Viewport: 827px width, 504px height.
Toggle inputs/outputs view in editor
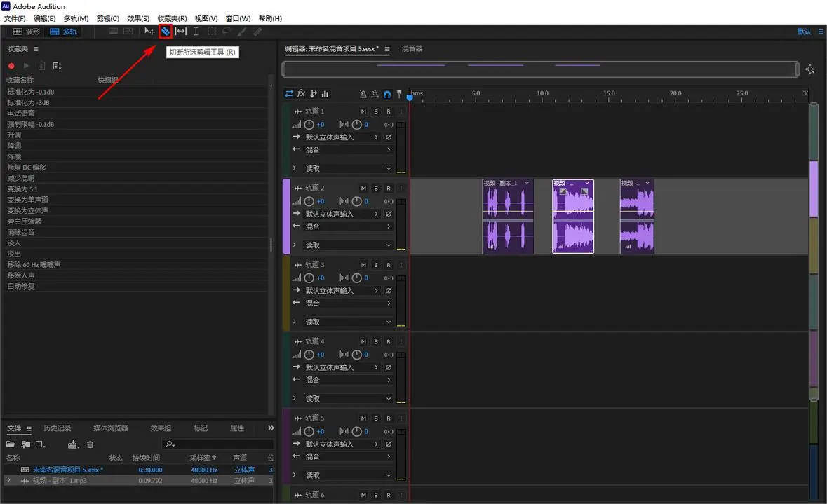pos(288,94)
